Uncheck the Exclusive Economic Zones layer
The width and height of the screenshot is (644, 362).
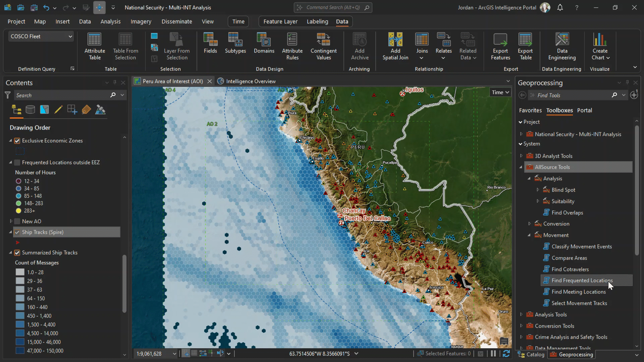pos(17,140)
